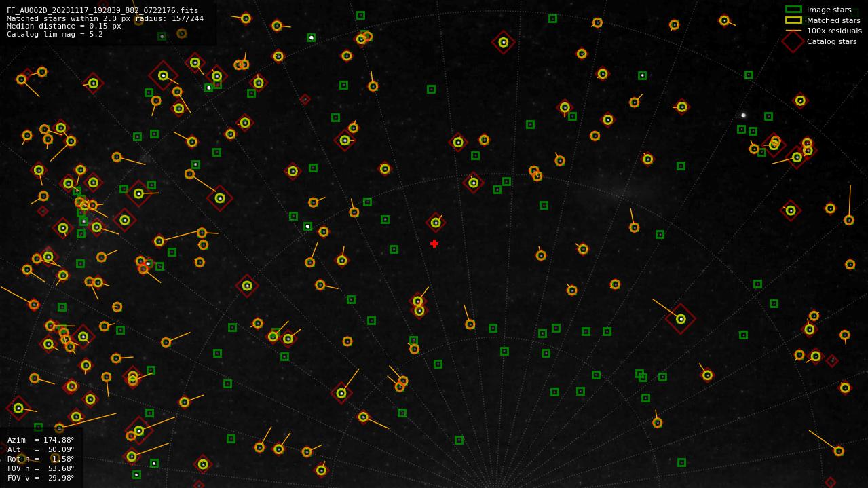This screenshot has height=488, width=868.
Task: Select the FITS filename FF_AU002D_20231117_192839_882_0722176.fits
Action: coord(102,10)
